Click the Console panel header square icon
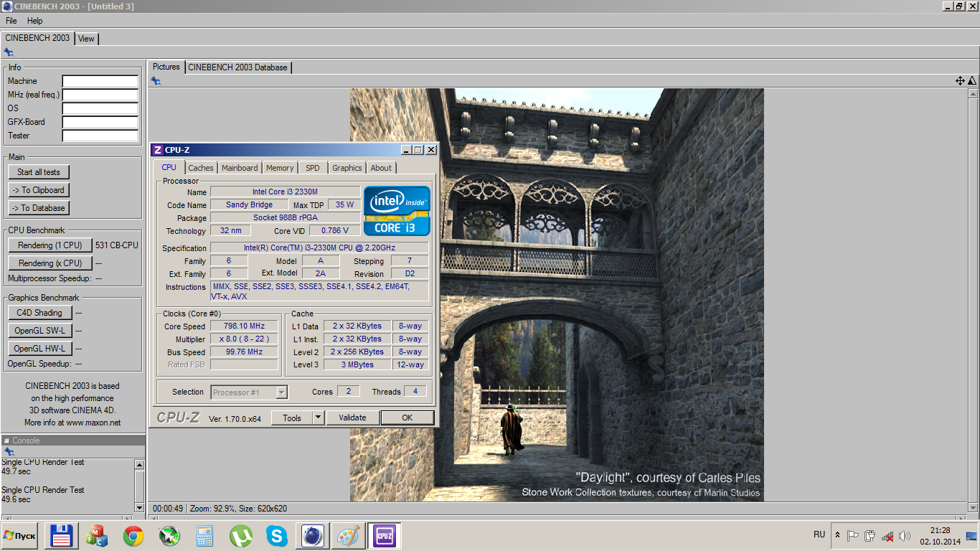Image resolution: width=980 pixels, height=551 pixels. tap(6, 441)
